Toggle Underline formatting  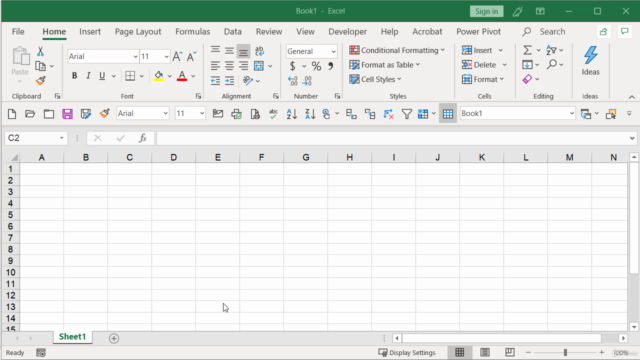(x=102, y=76)
